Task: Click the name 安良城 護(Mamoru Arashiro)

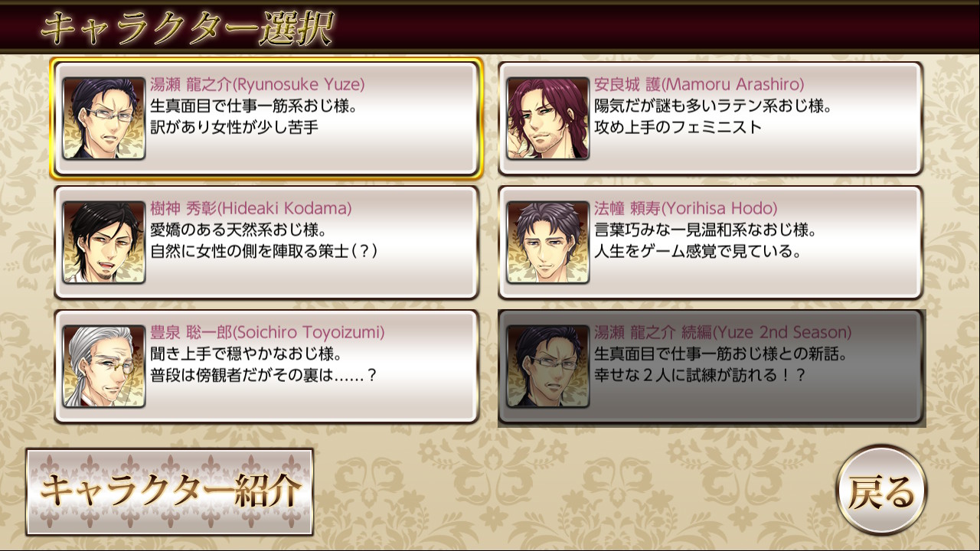Action: pyautogui.click(x=699, y=84)
